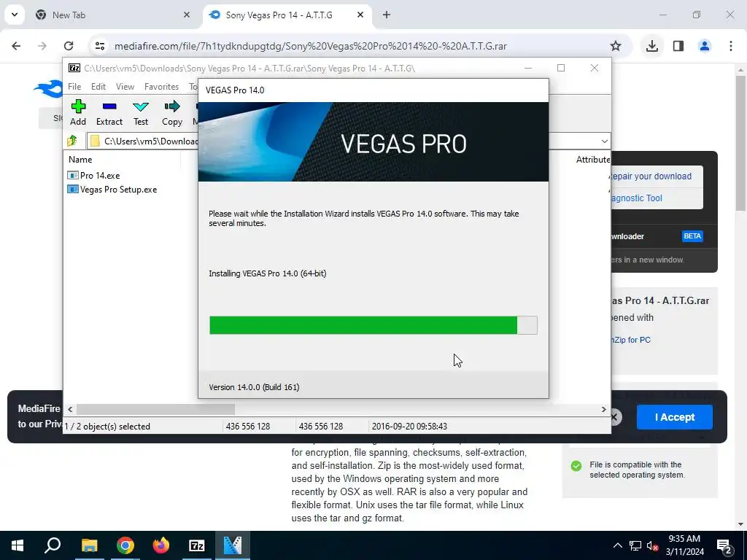Click the muted volume tray icon
This screenshot has height=560, width=747.
653,545
